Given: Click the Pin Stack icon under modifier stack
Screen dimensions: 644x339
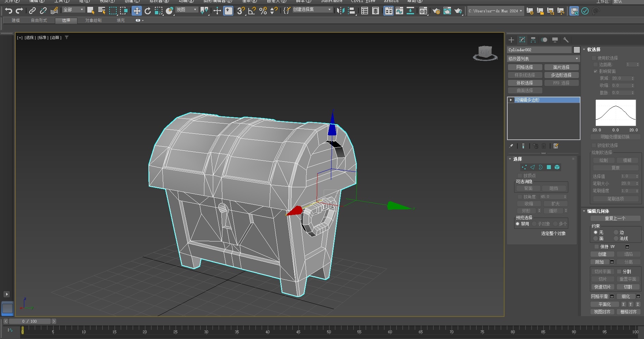Looking at the screenshot, I should [511, 146].
